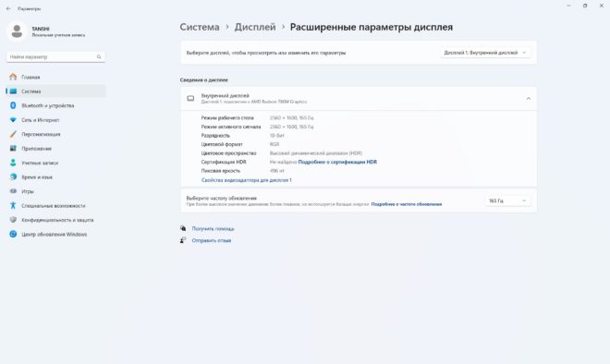Click the Сеть и Интернет wifi icon
This screenshot has width=610, height=364.
(13, 120)
